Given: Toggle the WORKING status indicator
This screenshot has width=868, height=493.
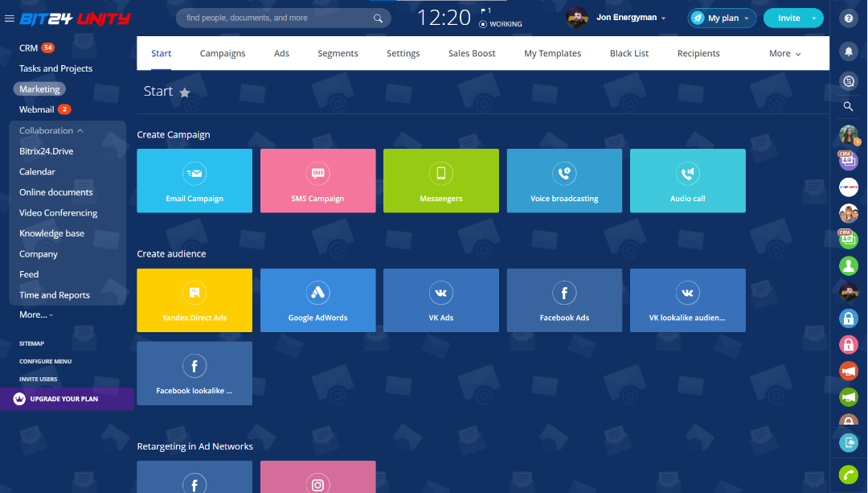Looking at the screenshot, I should coord(501,24).
